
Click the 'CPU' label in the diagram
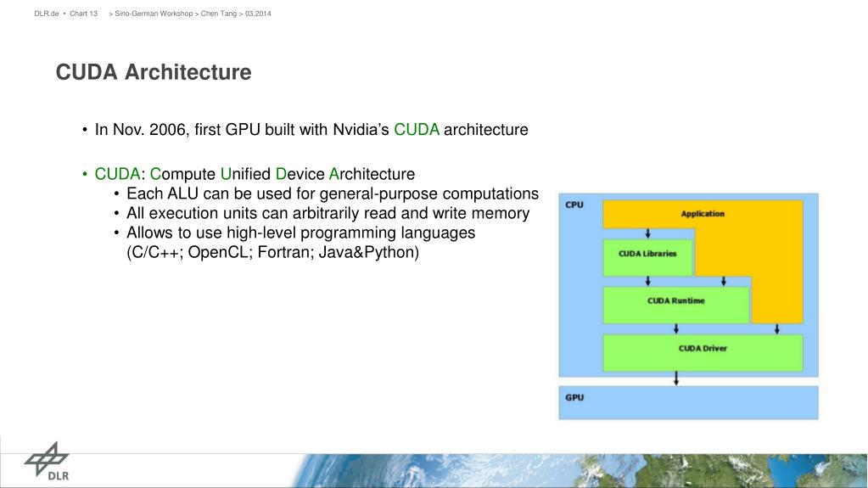[x=574, y=205]
